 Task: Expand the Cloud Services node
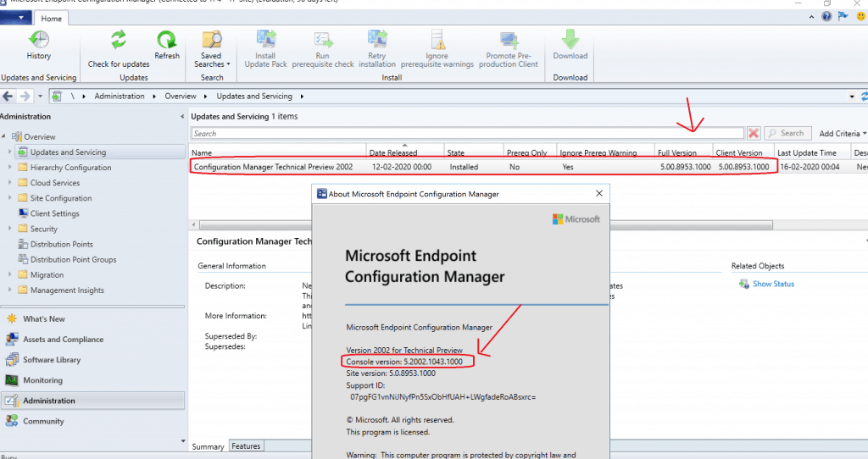click(x=9, y=182)
